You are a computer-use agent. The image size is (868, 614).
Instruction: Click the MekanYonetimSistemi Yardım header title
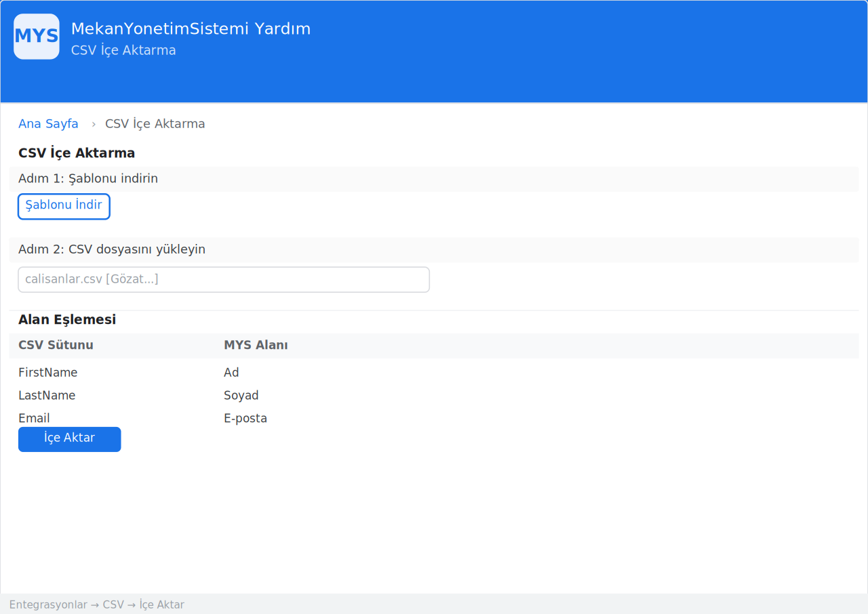(x=191, y=29)
